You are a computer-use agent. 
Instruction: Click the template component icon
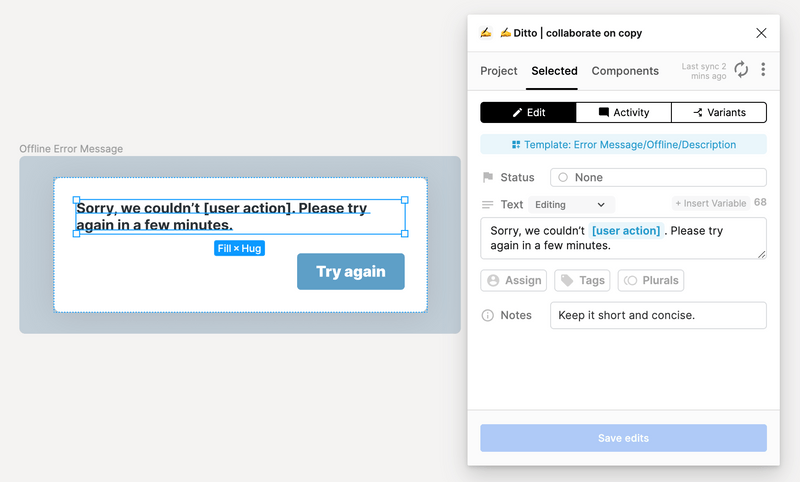coord(516,145)
